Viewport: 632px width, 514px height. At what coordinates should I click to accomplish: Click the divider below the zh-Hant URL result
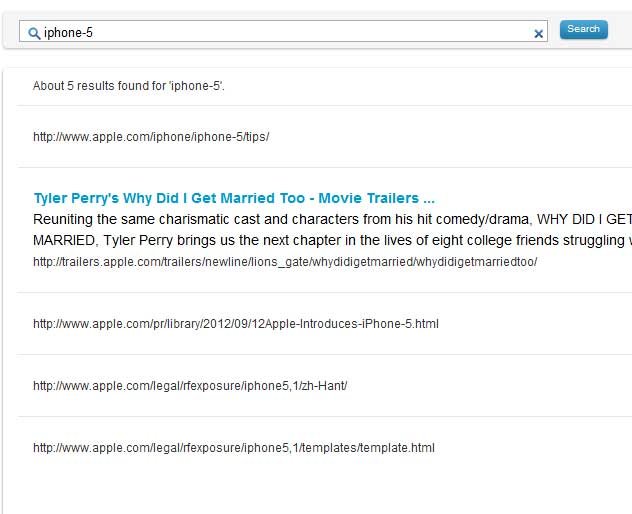(324, 416)
